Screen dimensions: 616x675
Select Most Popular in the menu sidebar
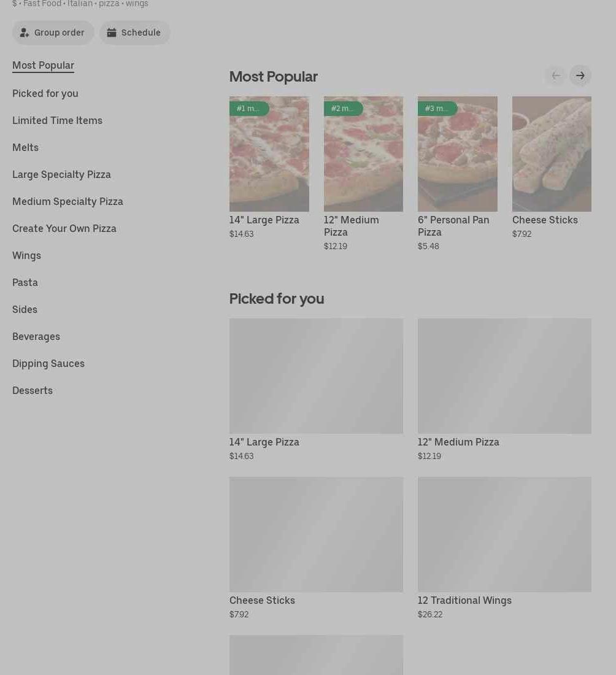[43, 66]
